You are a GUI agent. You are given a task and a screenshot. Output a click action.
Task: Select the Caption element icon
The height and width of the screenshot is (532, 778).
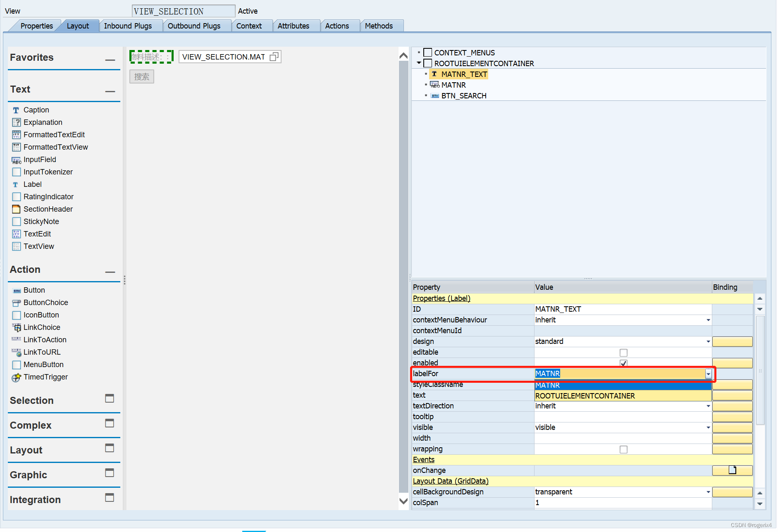pos(16,110)
